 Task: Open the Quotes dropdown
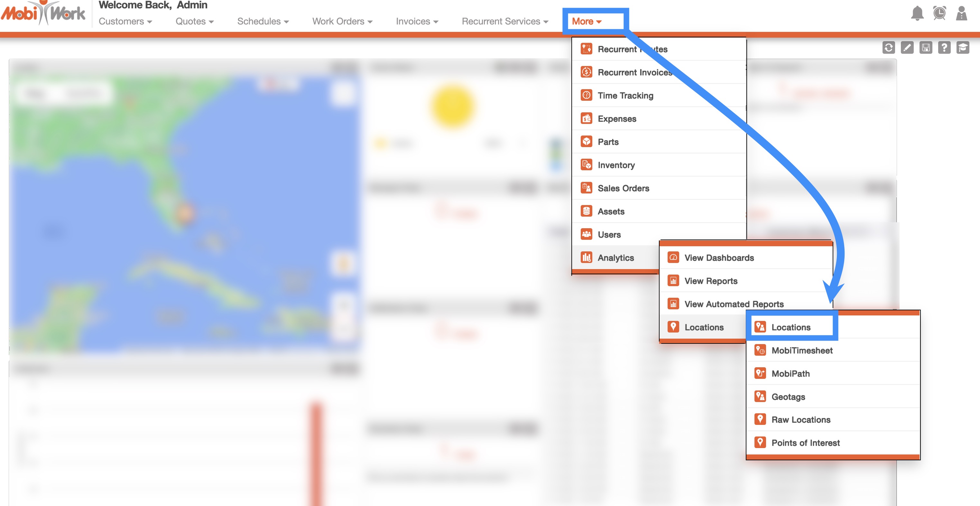(194, 21)
